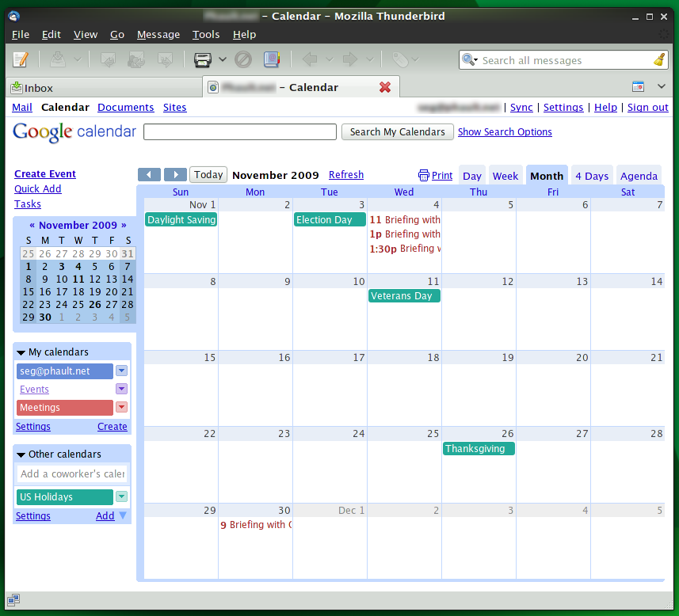Click mini calendar previous month « arrow
The image size is (679, 616).
32,225
